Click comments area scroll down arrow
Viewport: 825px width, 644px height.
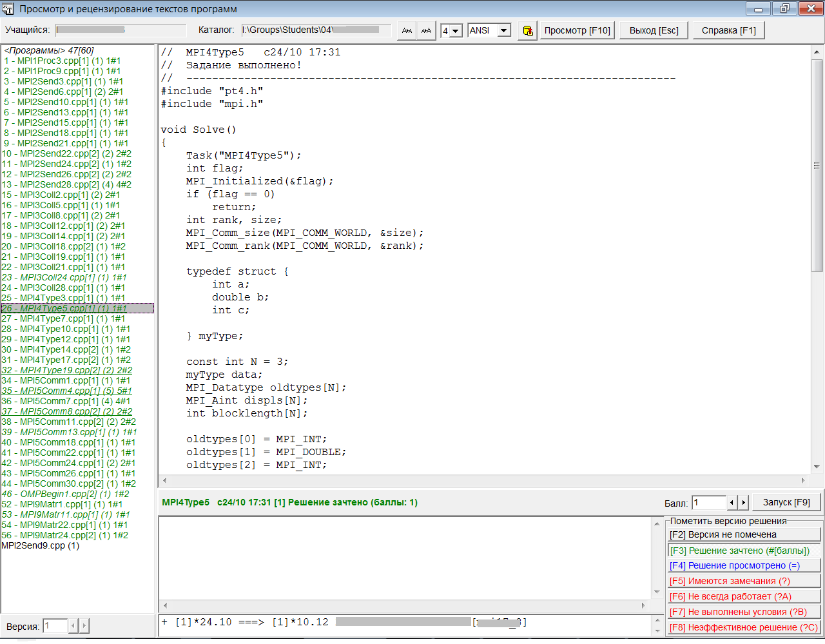[x=657, y=592]
